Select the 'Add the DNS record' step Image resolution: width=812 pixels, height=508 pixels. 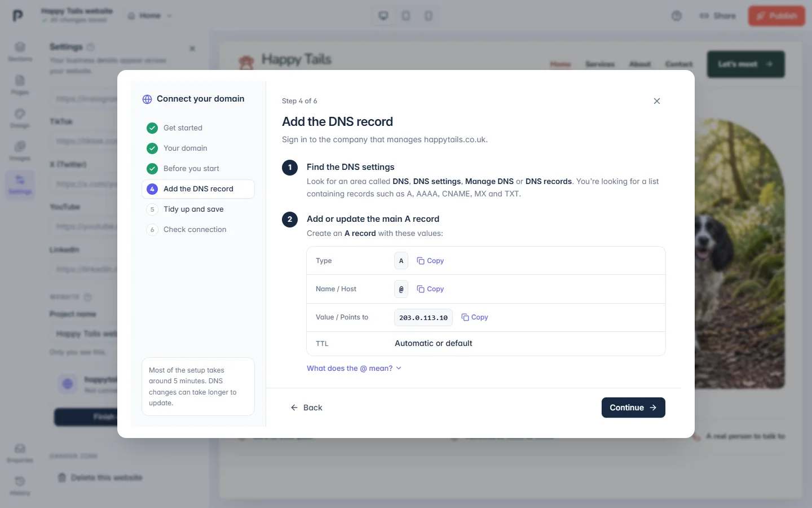click(x=198, y=189)
